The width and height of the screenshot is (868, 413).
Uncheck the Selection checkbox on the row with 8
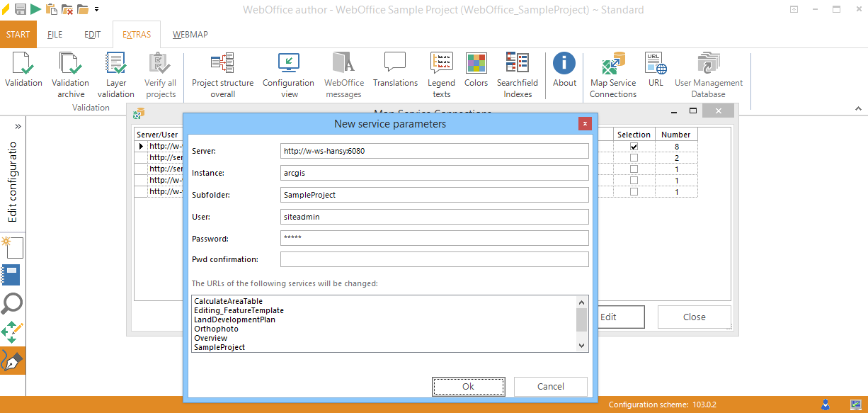634,145
